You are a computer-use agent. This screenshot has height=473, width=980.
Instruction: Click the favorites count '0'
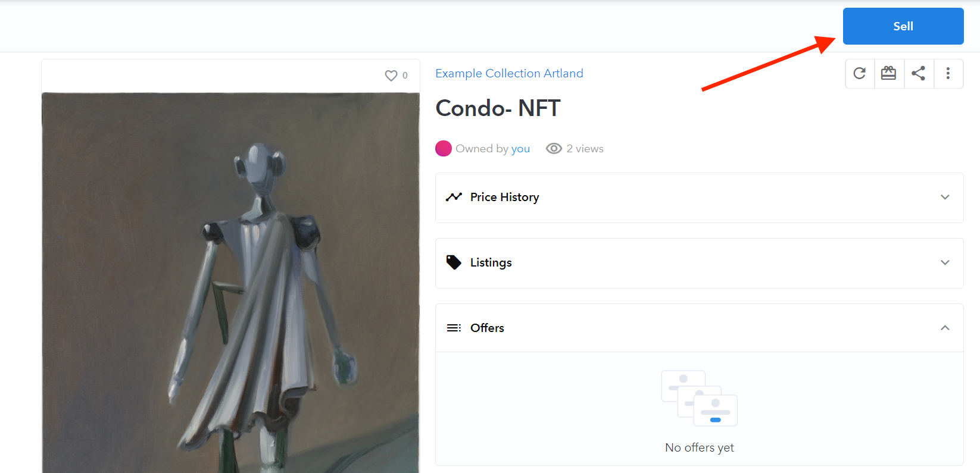coord(405,76)
